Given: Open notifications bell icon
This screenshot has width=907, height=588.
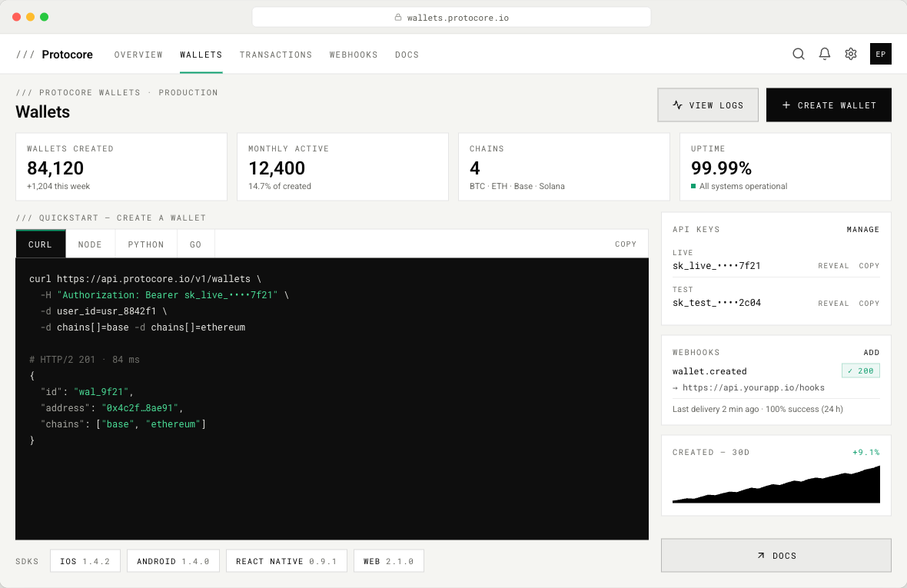Looking at the screenshot, I should coord(824,55).
